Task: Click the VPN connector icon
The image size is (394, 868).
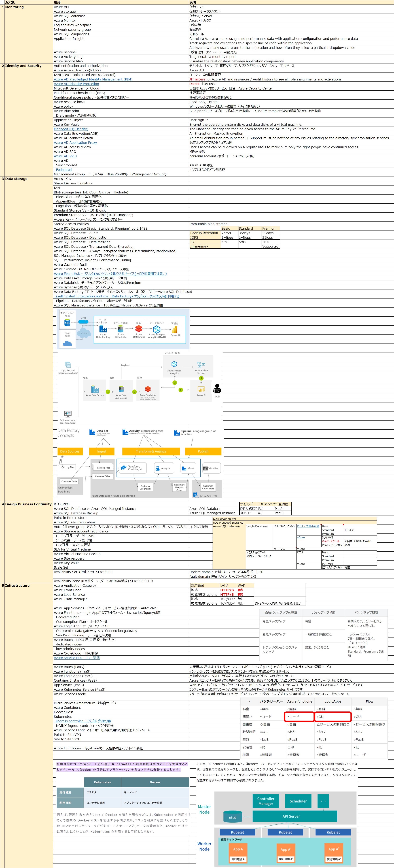Action: [83, 321]
